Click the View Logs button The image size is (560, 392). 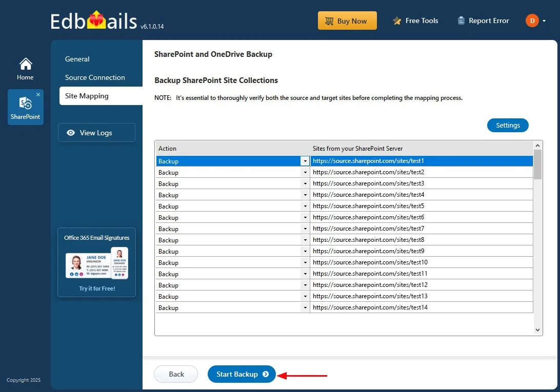tap(96, 133)
